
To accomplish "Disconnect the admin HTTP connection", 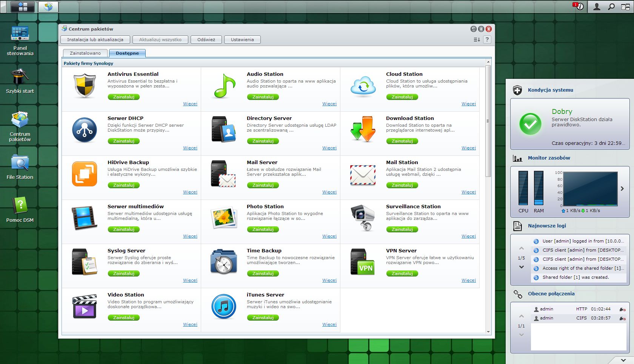I will 622,309.
